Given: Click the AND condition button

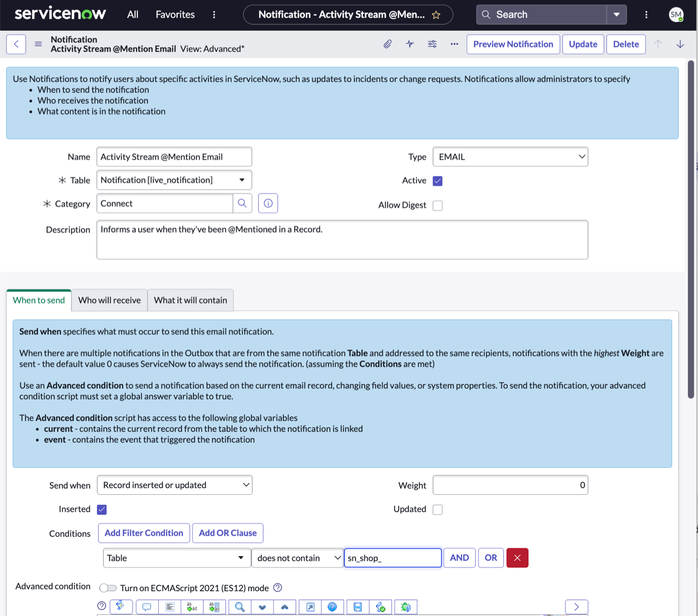Looking at the screenshot, I should click(459, 558).
